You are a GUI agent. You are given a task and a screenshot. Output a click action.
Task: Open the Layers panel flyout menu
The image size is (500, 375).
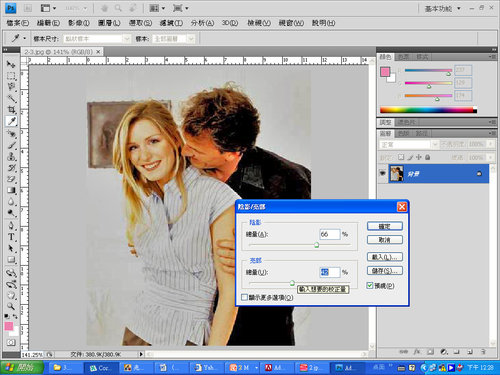click(492, 133)
